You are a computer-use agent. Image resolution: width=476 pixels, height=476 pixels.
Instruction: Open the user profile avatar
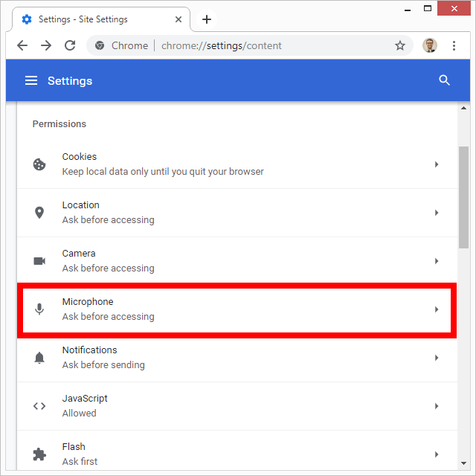430,45
